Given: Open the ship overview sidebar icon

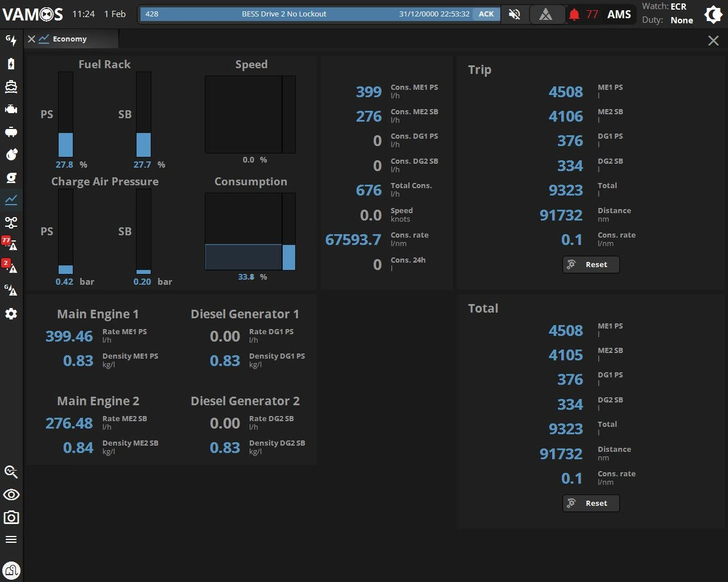Looking at the screenshot, I should tap(11, 86).
